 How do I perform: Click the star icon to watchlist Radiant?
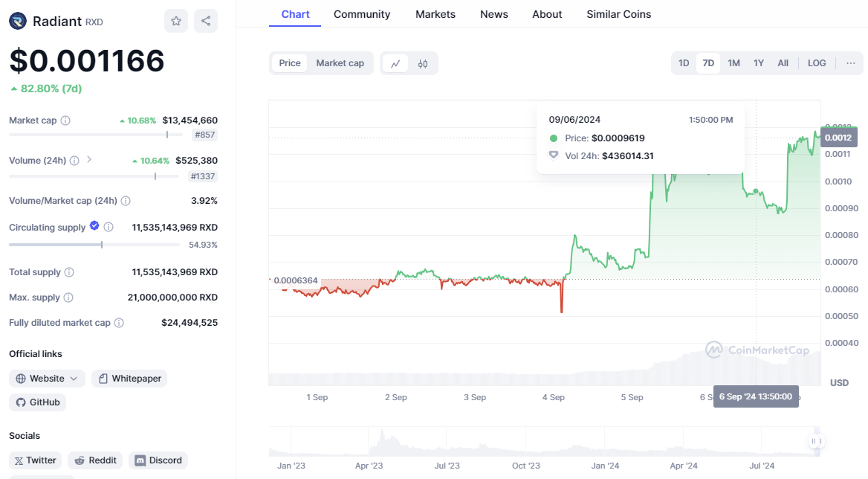click(x=176, y=21)
